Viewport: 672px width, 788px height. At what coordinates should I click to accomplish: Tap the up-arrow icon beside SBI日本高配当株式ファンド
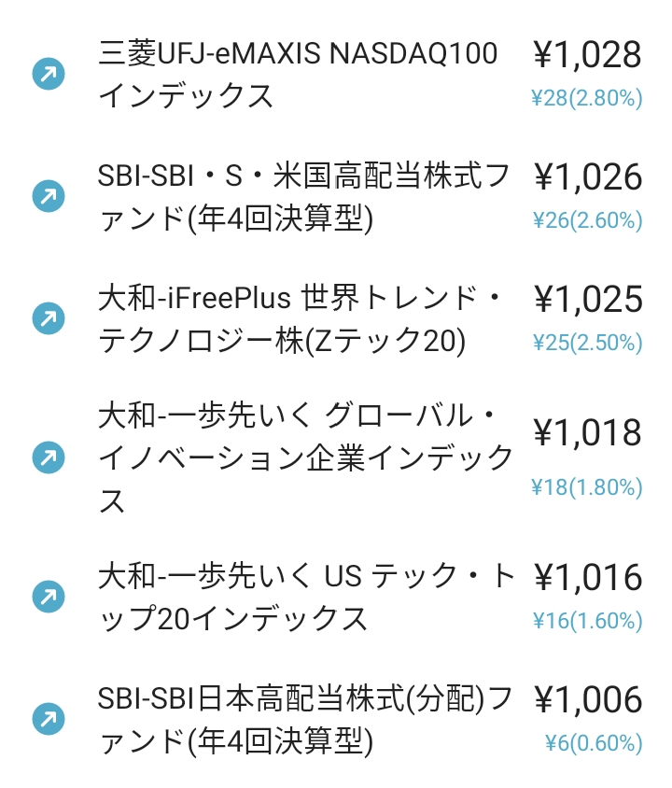[49, 719]
